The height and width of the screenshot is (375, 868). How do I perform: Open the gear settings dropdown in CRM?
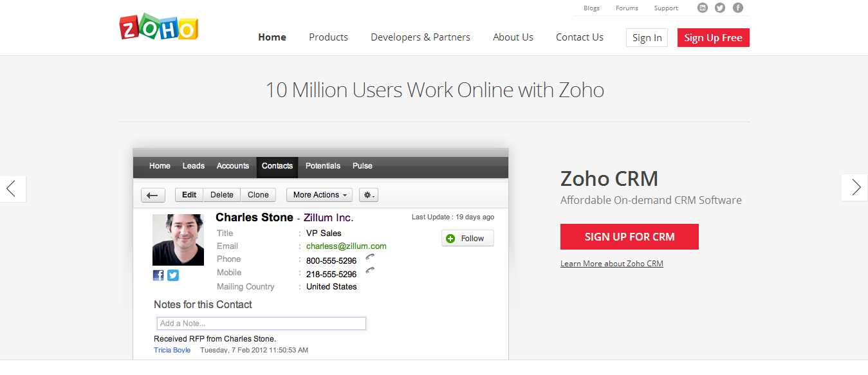[369, 195]
